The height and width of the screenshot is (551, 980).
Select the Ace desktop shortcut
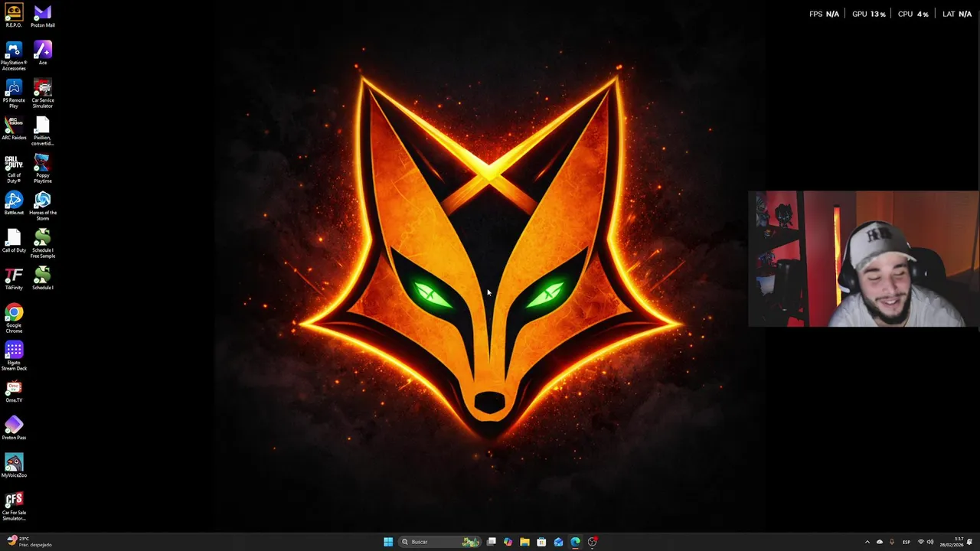pyautogui.click(x=43, y=53)
